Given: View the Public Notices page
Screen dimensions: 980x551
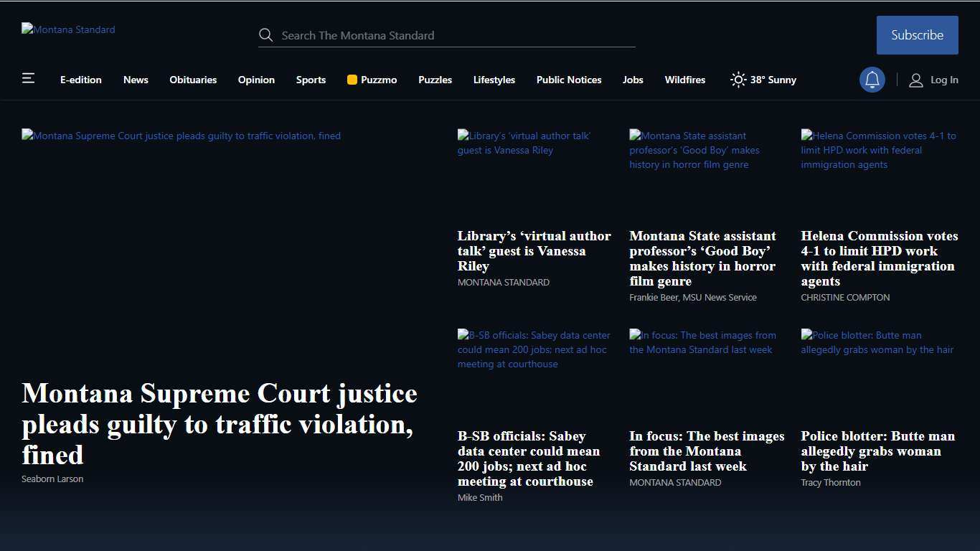Looking at the screenshot, I should tap(568, 80).
